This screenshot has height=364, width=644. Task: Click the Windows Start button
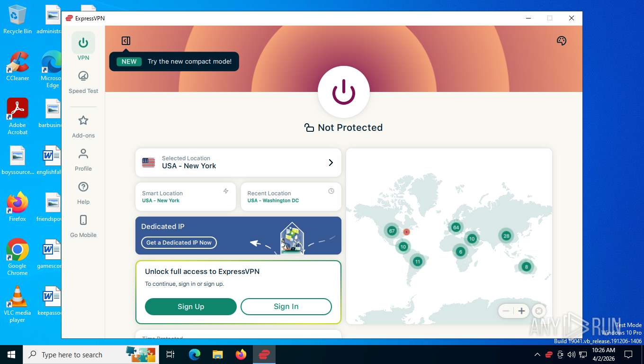point(11,355)
